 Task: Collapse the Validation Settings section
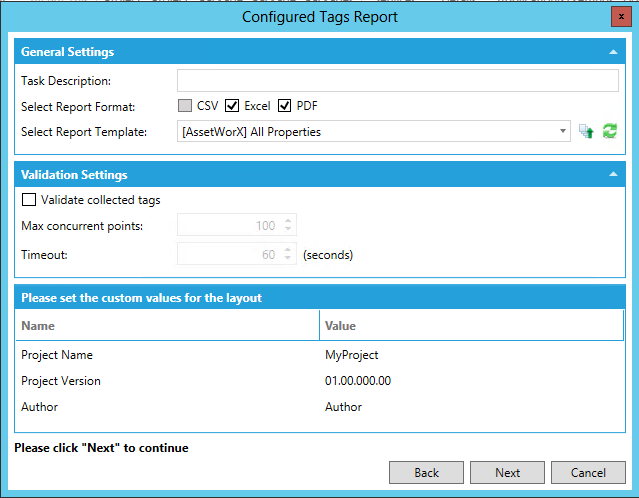[612, 175]
